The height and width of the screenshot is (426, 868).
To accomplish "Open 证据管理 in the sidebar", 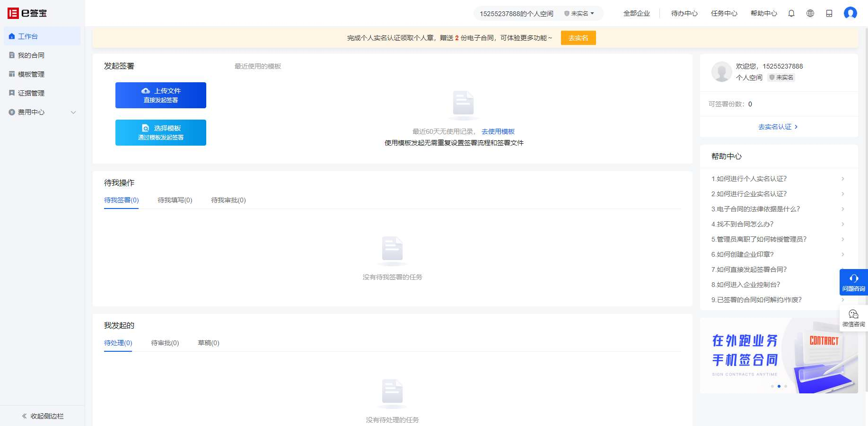I will pos(42,93).
